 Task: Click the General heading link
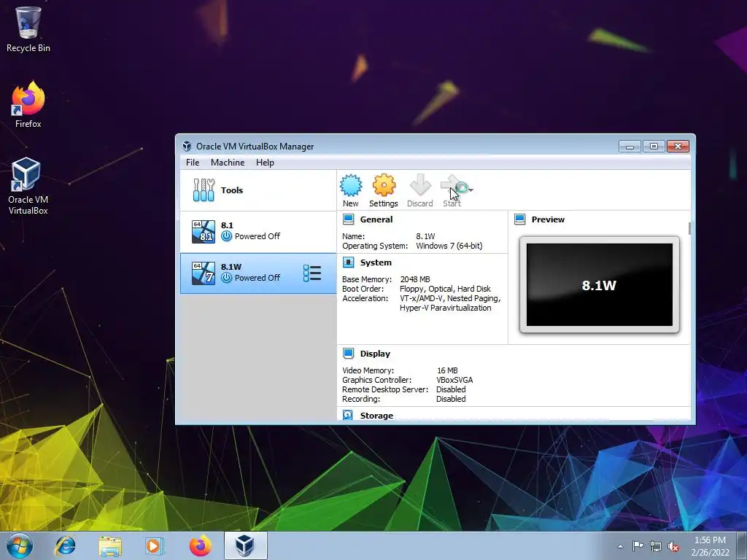[376, 219]
